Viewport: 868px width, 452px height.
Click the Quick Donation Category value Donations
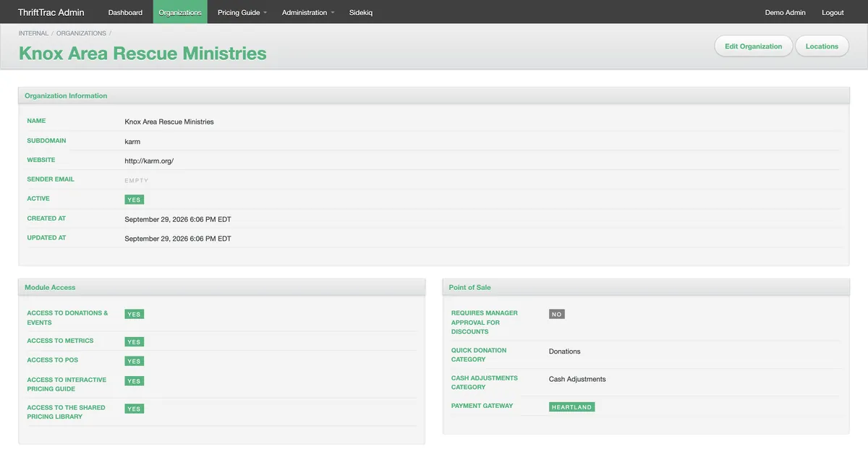[565, 351]
